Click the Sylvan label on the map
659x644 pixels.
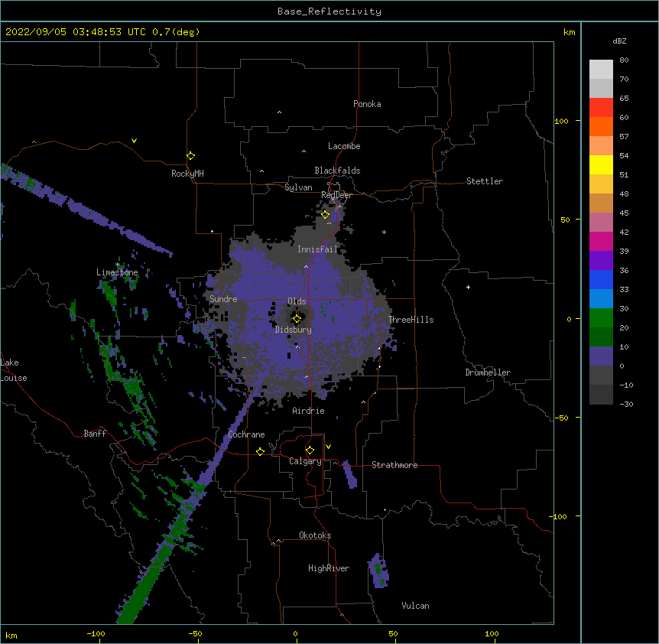point(298,187)
